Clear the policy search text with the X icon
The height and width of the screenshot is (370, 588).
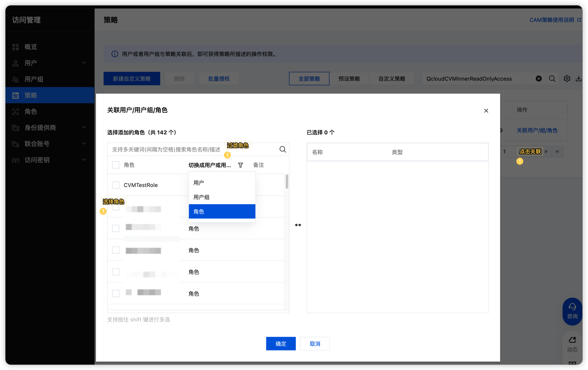(x=538, y=79)
